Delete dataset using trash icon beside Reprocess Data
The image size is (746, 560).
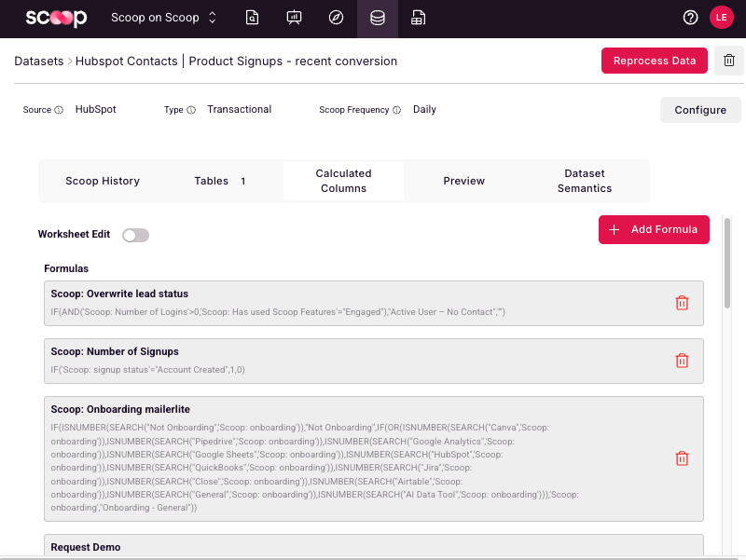(x=729, y=61)
